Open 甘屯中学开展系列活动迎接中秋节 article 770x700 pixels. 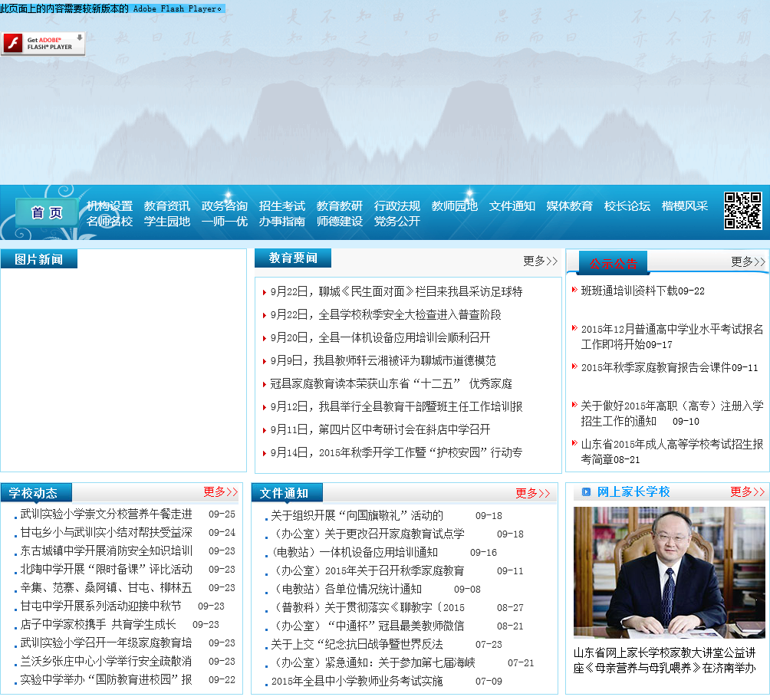(100, 606)
